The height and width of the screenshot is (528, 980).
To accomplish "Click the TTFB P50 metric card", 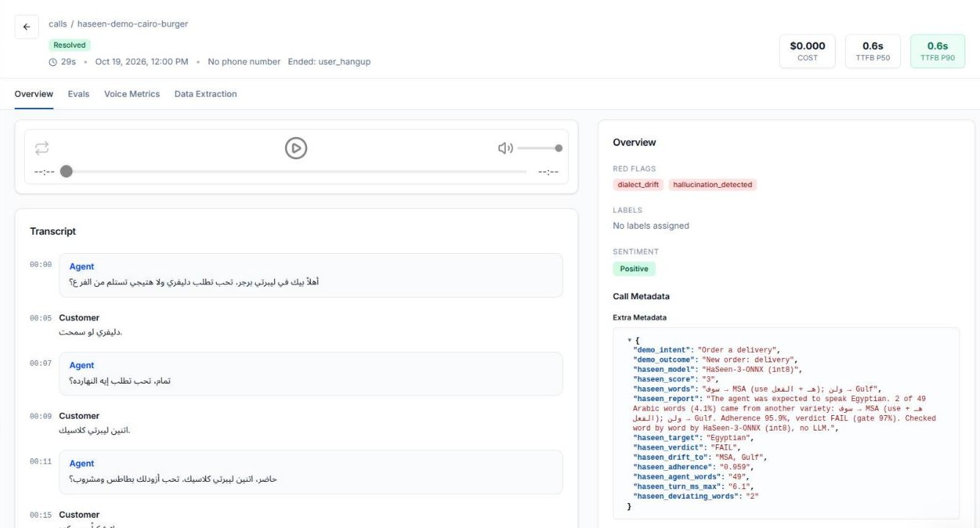I will point(873,51).
